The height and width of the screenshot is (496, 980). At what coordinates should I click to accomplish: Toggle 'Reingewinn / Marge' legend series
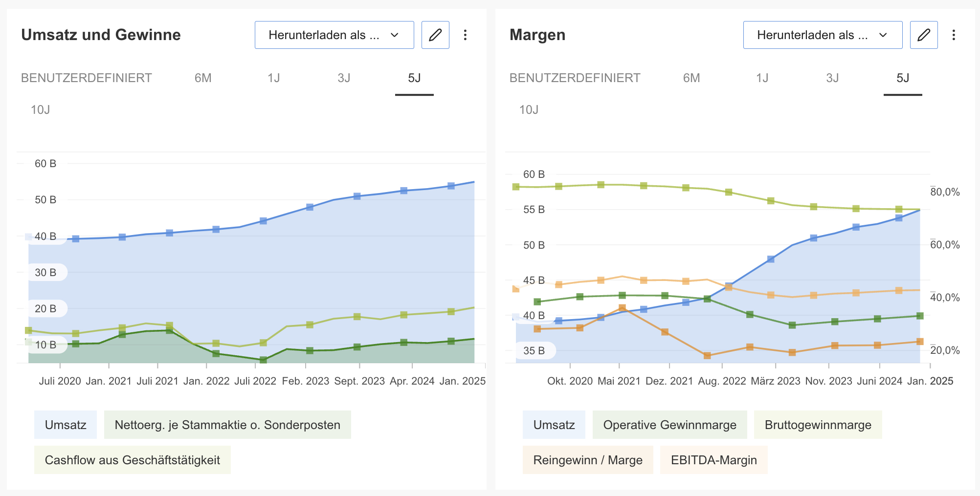(x=588, y=460)
